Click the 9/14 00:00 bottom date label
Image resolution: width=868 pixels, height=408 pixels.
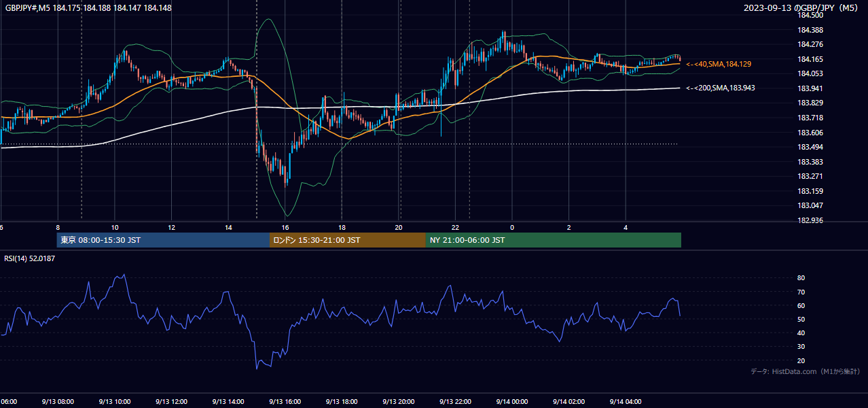512,402
